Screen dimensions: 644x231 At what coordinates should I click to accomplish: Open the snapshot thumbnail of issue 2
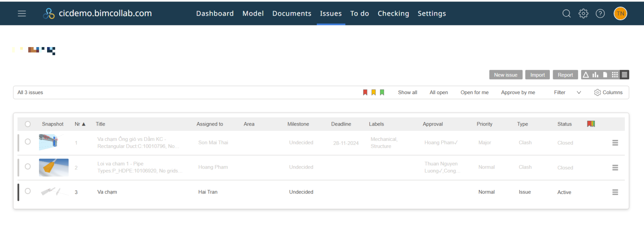[54, 167]
